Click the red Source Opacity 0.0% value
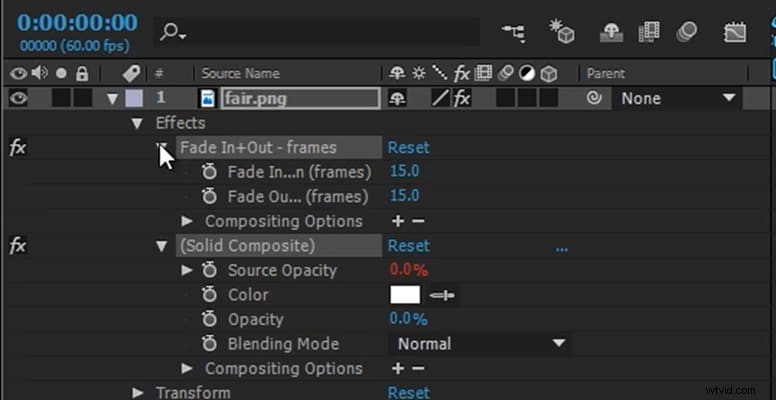Image resolution: width=776 pixels, height=400 pixels. (x=409, y=270)
